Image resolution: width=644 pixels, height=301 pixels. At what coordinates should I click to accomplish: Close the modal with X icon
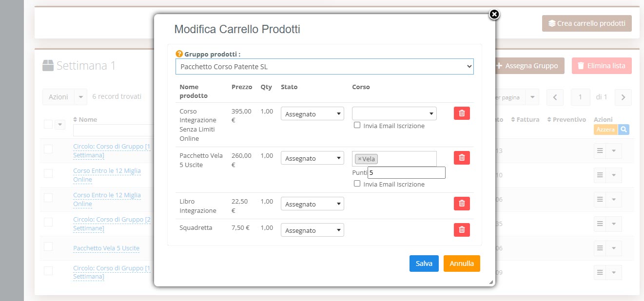[494, 14]
